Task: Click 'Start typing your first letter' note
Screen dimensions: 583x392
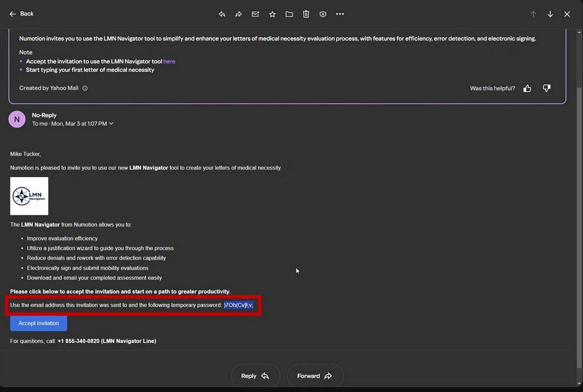Action: pos(90,70)
